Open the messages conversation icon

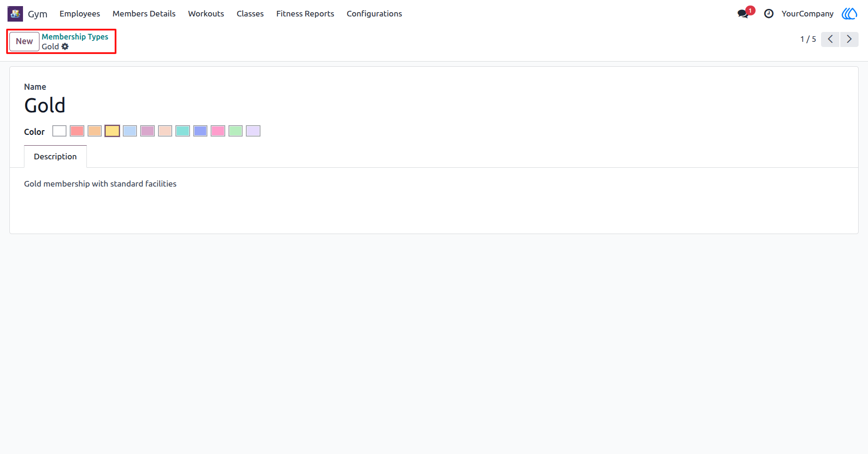[x=743, y=14]
